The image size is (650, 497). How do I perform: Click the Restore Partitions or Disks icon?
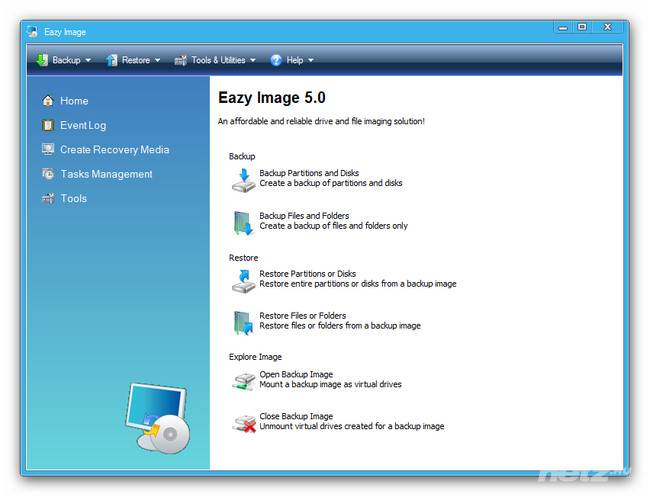(243, 280)
